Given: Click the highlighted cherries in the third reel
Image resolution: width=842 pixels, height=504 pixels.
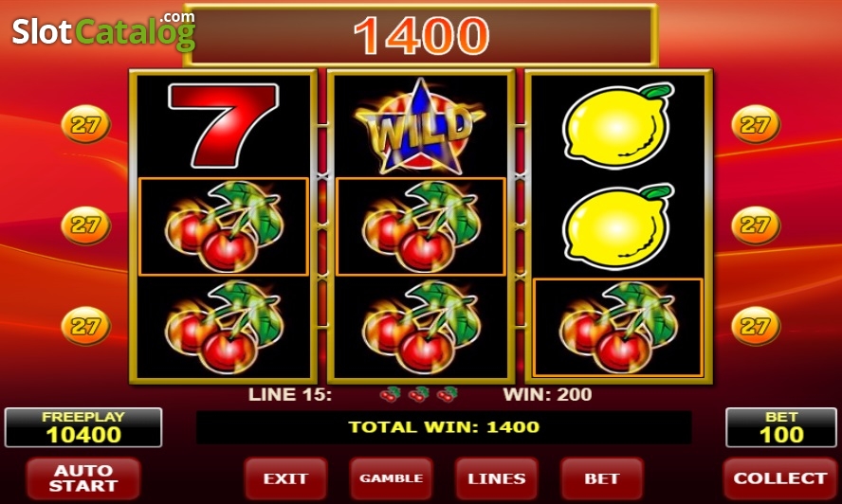Looking at the screenshot, I should (618, 328).
